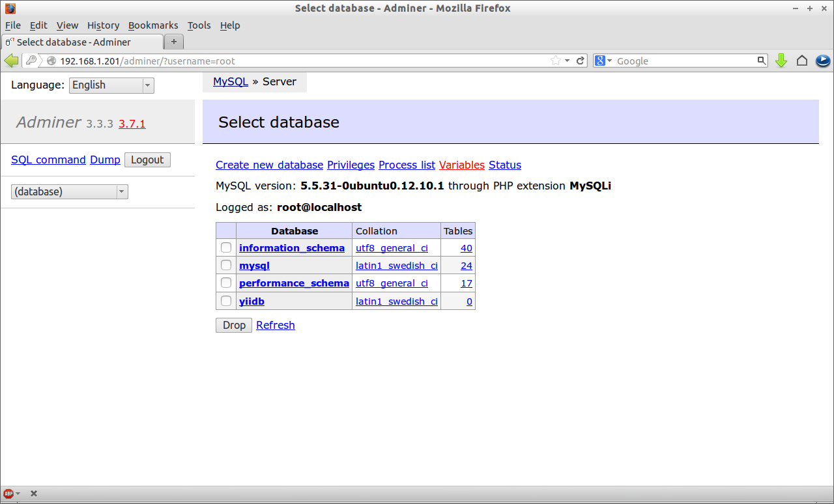Click the 17 tables count link
The image size is (834, 504).
coord(466,283)
